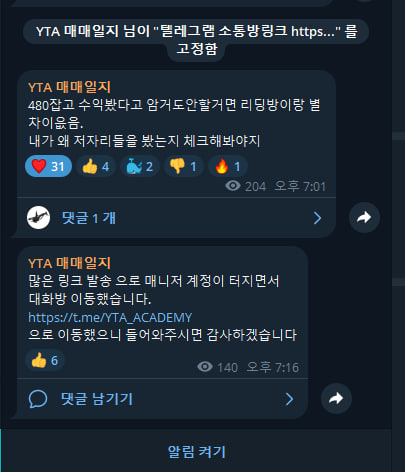Add thumbs-up reaction showing 4

click(x=96, y=166)
